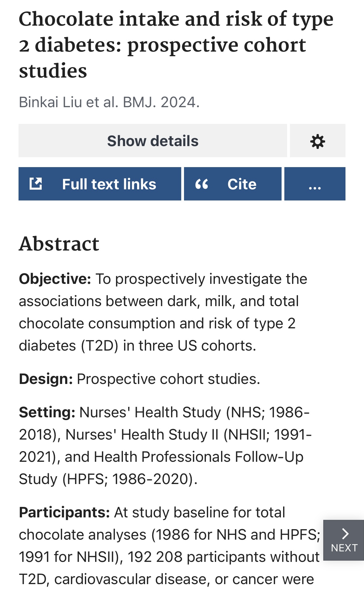This screenshot has height=594, width=364.
Task: Expand Show details section
Action: 153,141
